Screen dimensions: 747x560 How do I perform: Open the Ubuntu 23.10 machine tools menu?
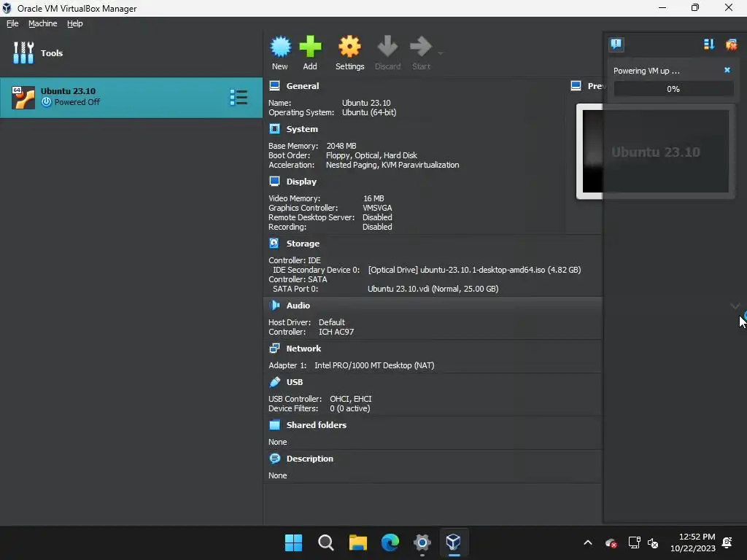click(x=239, y=97)
